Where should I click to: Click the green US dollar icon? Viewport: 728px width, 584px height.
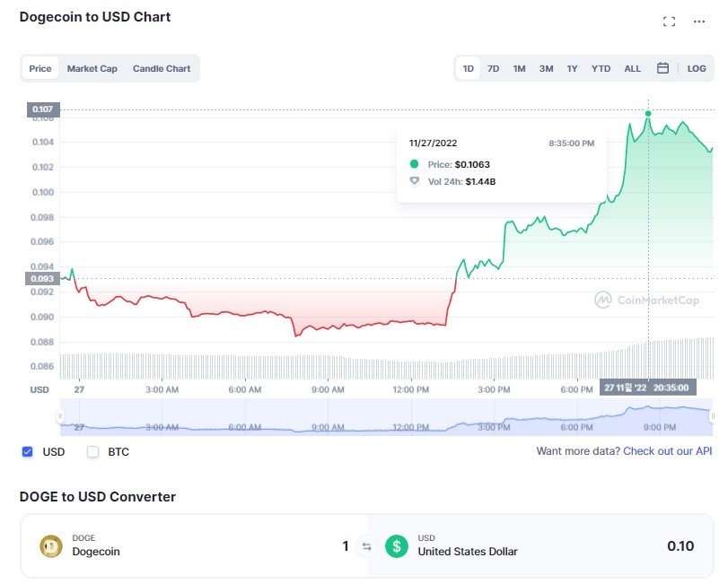pos(397,546)
